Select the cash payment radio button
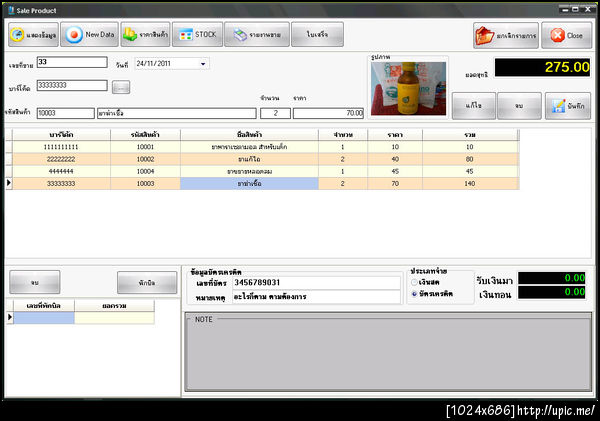 coord(414,282)
